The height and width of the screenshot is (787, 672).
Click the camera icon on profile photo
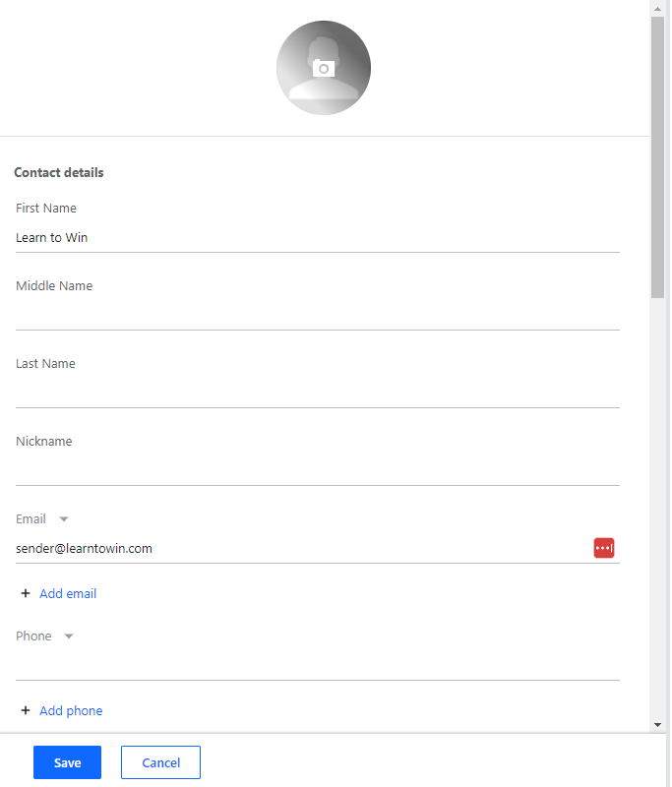click(324, 68)
